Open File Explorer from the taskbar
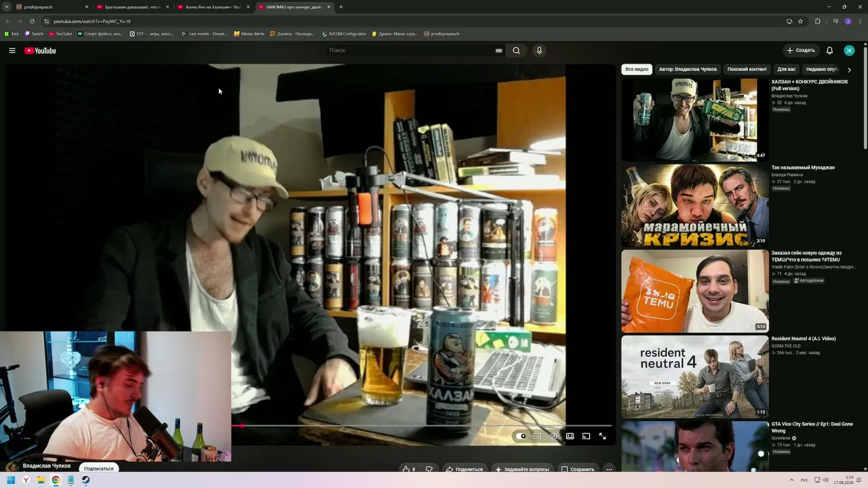 (41, 480)
